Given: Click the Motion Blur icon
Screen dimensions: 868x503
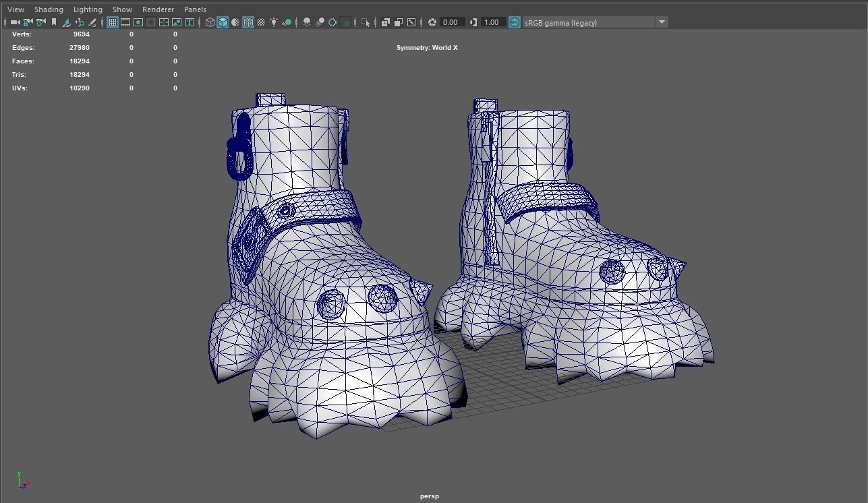Looking at the screenshot, I should (320, 22).
